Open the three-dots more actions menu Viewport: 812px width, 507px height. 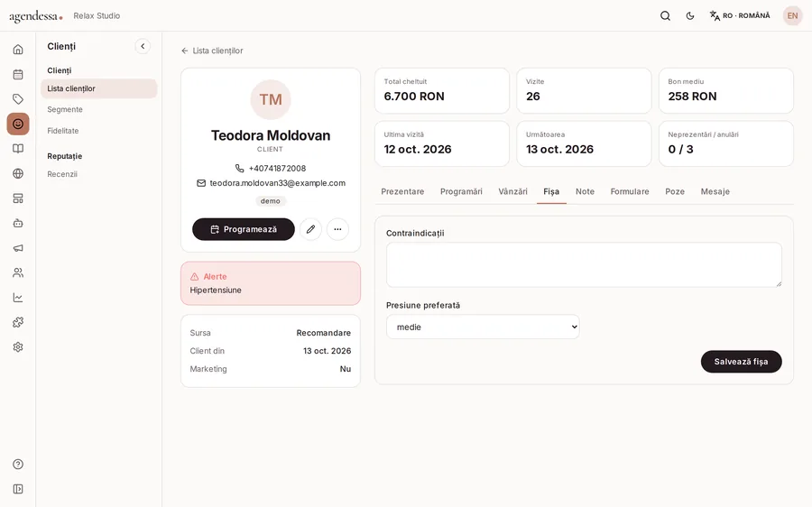tap(337, 229)
